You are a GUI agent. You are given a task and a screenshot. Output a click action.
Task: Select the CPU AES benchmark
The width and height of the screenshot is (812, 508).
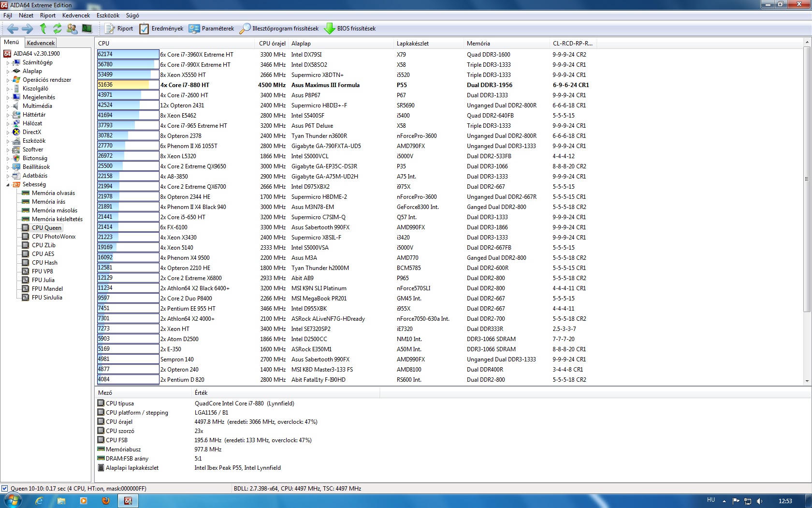pos(43,254)
